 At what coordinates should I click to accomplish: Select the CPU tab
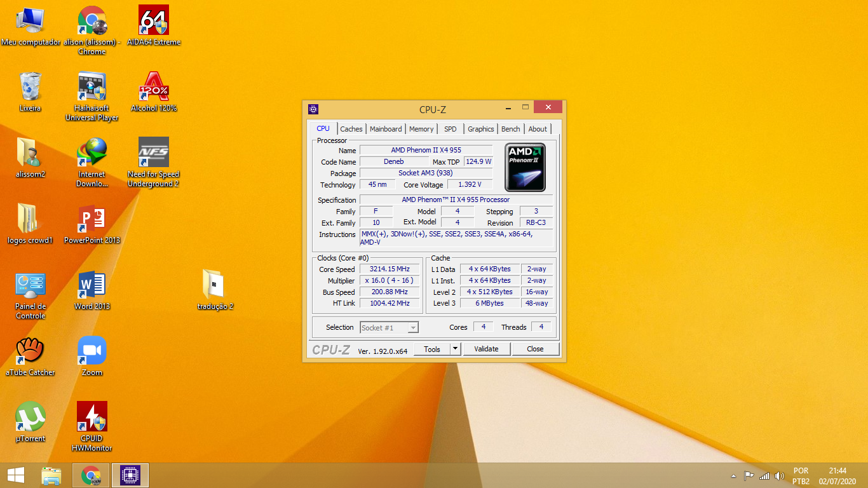323,128
